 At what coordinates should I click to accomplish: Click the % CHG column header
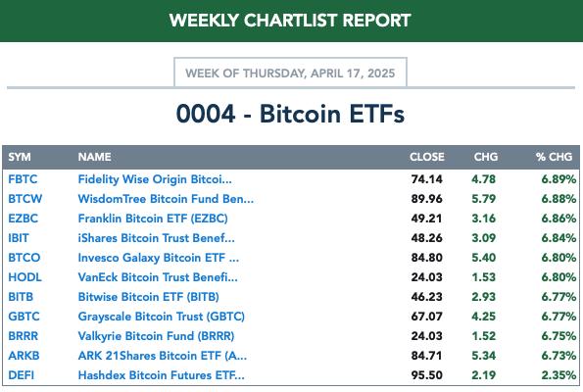554,157
